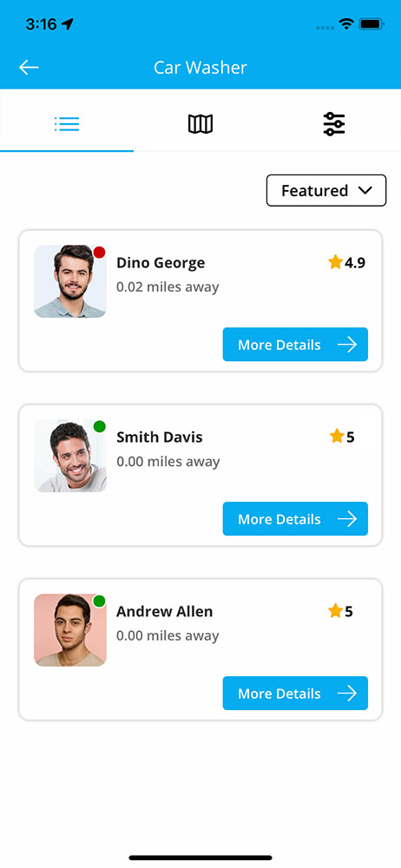Click Smith Davis's star rating icon

tap(337, 437)
